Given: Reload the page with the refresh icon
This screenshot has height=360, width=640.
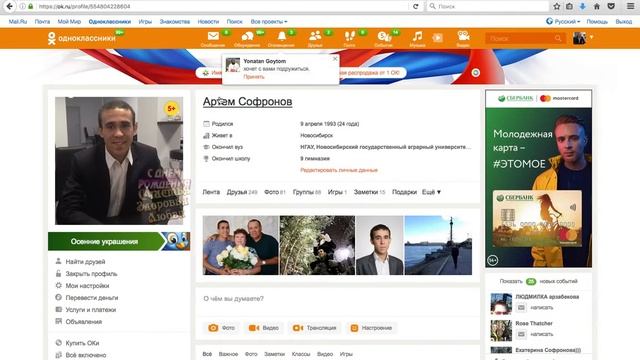Looking at the screenshot, I should point(416,7).
